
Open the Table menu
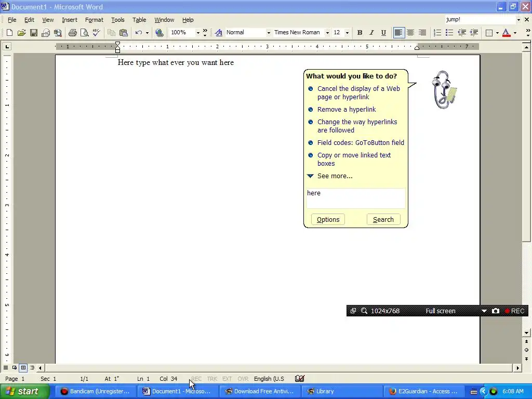coord(139,20)
